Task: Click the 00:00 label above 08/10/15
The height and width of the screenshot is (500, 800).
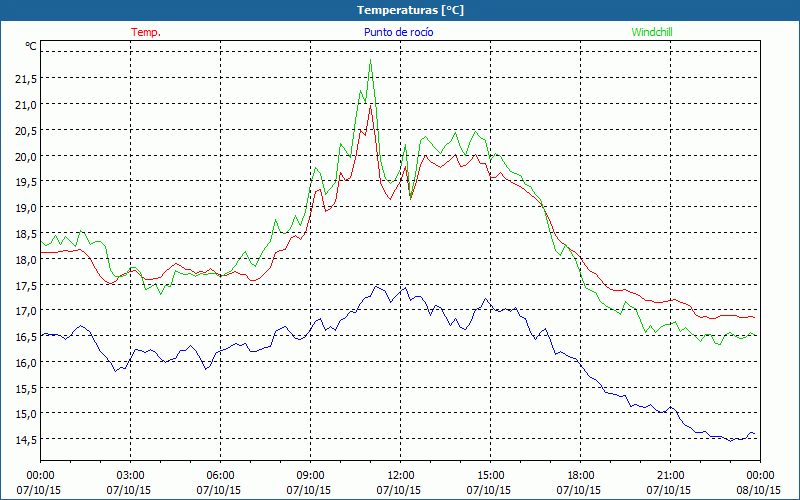Action: pyautogui.click(x=761, y=476)
